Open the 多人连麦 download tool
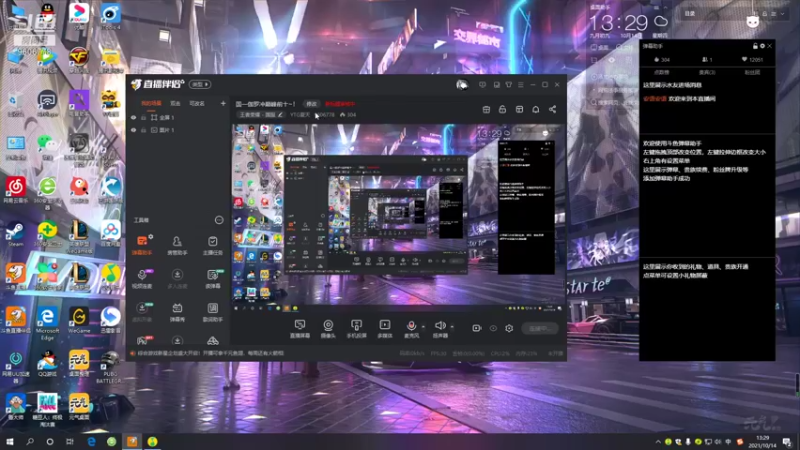The width and height of the screenshot is (800, 450). tap(177, 279)
